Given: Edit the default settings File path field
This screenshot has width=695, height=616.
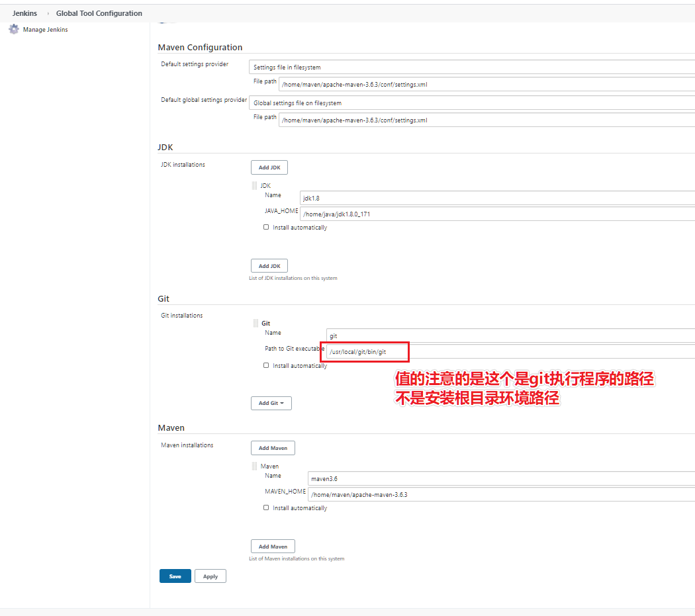Looking at the screenshot, I should point(486,84).
